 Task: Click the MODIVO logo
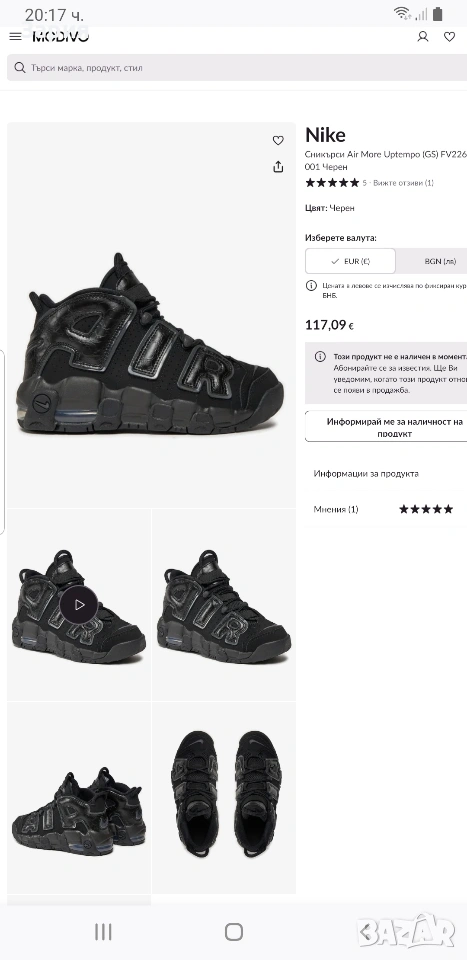(x=61, y=37)
